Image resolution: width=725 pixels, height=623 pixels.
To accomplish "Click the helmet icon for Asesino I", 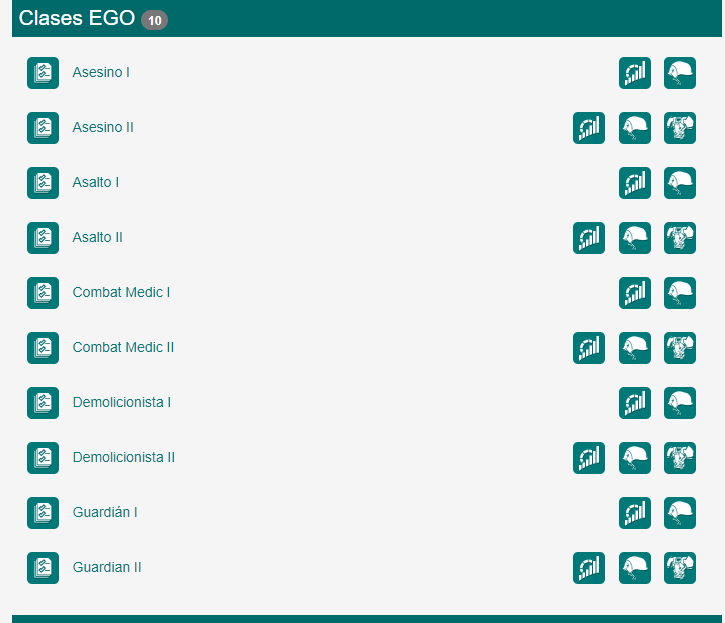I will pyautogui.click(x=680, y=73).
